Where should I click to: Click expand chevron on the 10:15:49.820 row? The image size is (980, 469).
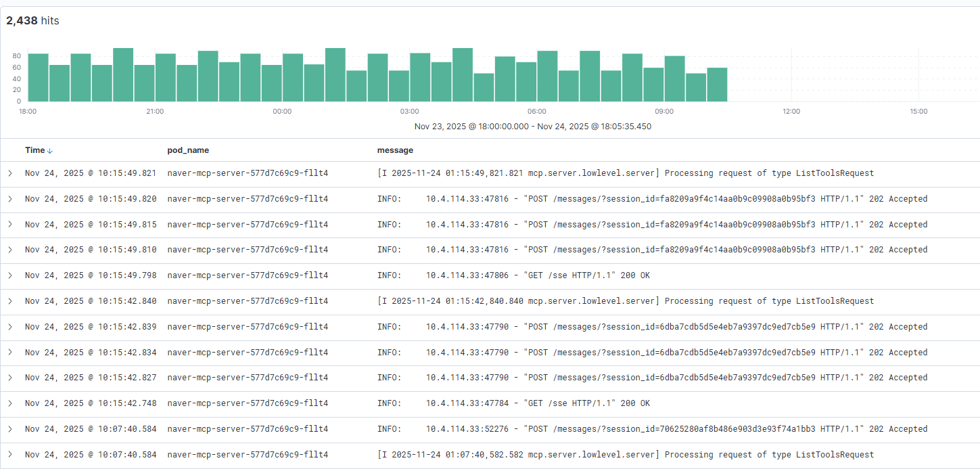pyautogui.click(x=9, y=198)
